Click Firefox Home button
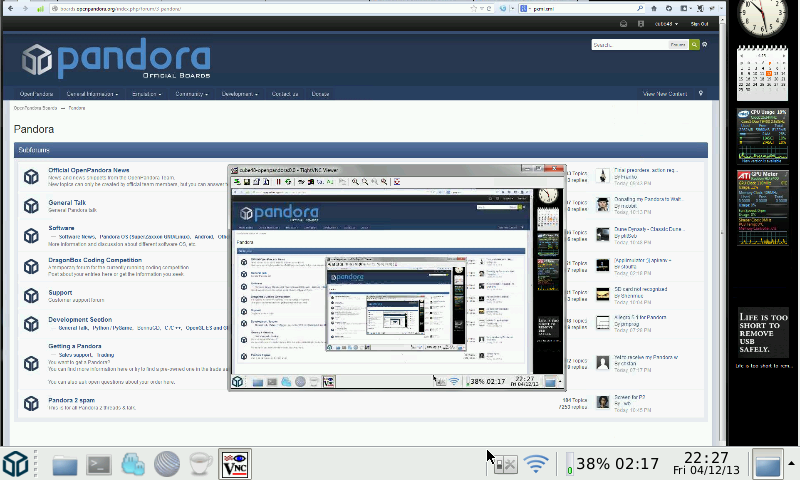This screenshot has height=480, width=800. tap(654, 9)
